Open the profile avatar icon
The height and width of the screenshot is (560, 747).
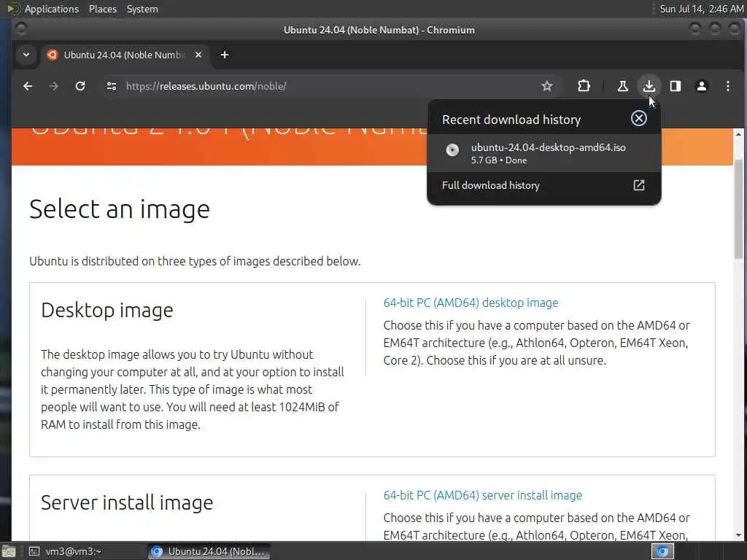[x=702, y=86]
